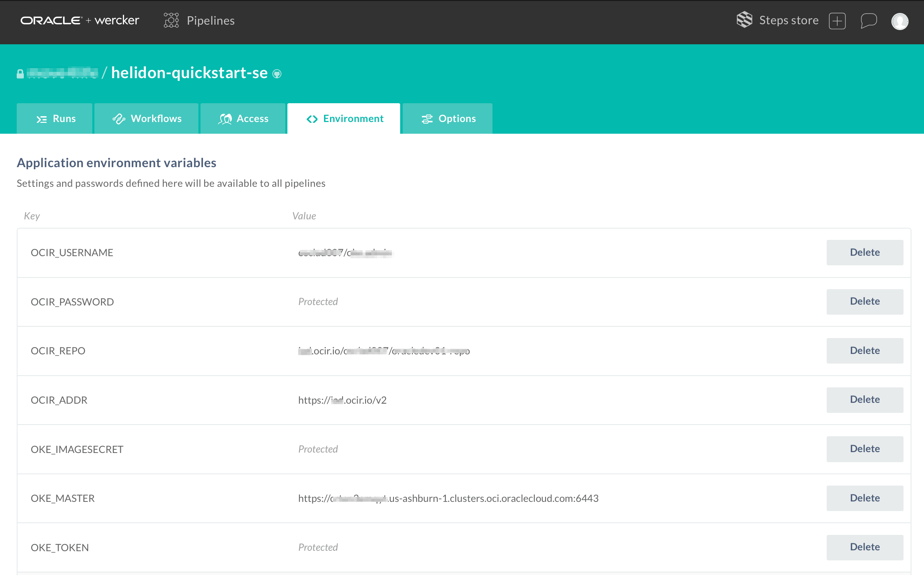Click the OCIR_ADDR value text

coord(342,400)
